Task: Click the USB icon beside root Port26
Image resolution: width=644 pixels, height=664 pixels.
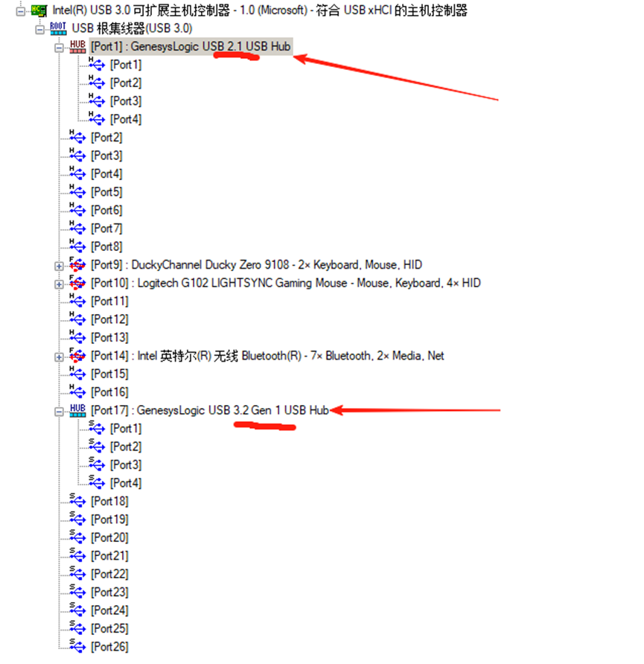Action: click(x=77, y=647)
